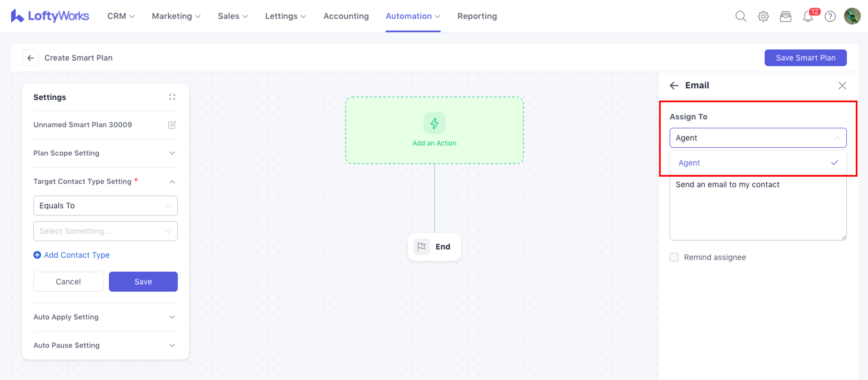Go back from Email panel arrow

[x=674, y=86]
